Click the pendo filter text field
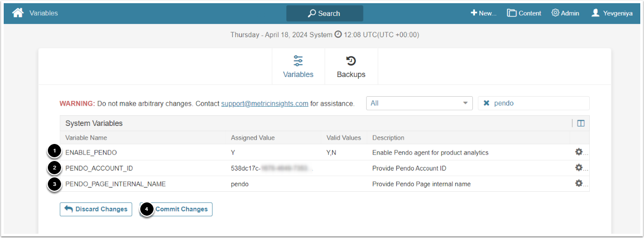Viewport: 644px width, 238px height. coord(537,103)
